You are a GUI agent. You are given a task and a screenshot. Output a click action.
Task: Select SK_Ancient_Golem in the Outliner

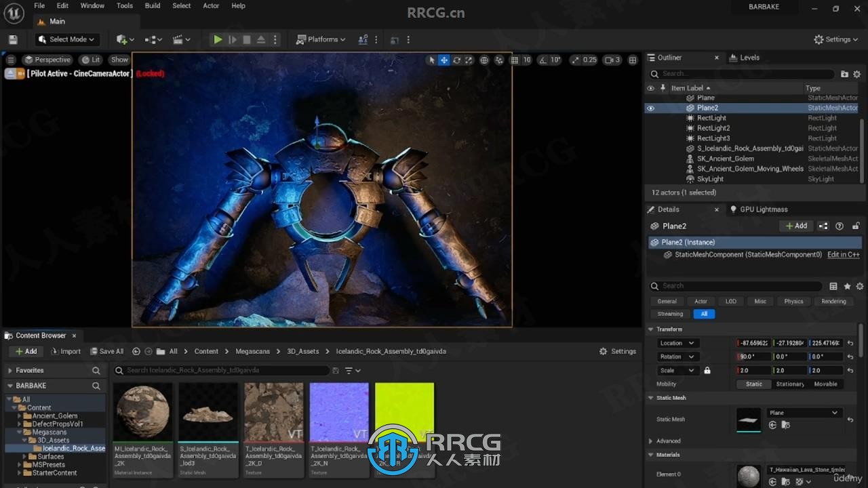coord(725,159)
